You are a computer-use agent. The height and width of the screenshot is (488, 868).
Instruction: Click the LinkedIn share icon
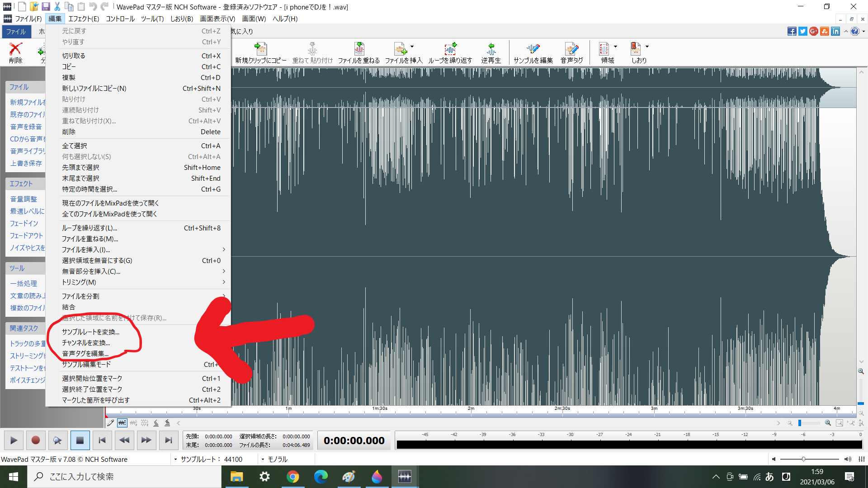(x=835, y=31)
